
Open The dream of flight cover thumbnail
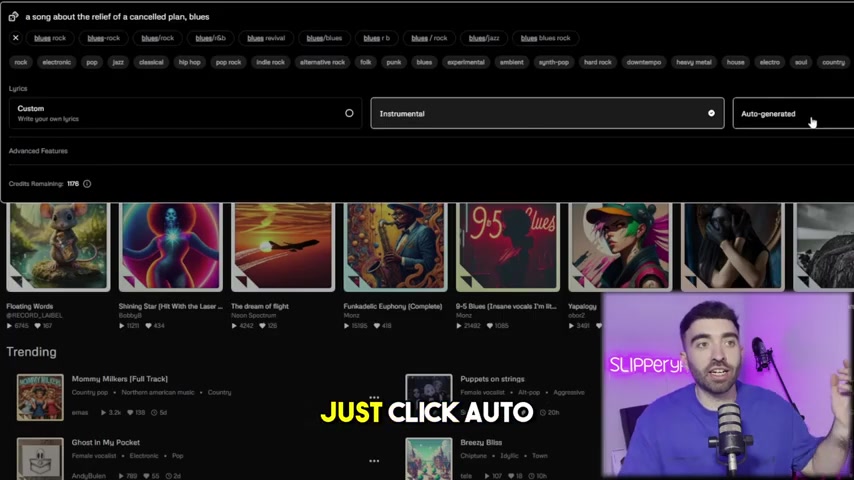[x=283, y=247]
